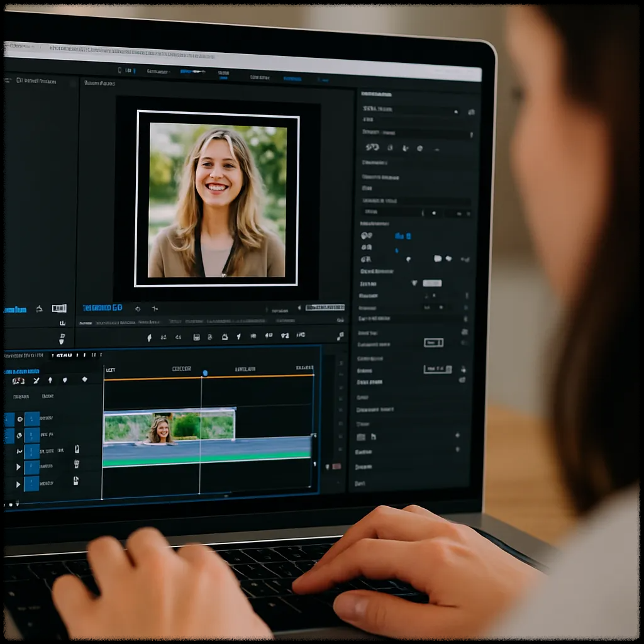Expand the track with the upper play triangle

pos(18,467)
